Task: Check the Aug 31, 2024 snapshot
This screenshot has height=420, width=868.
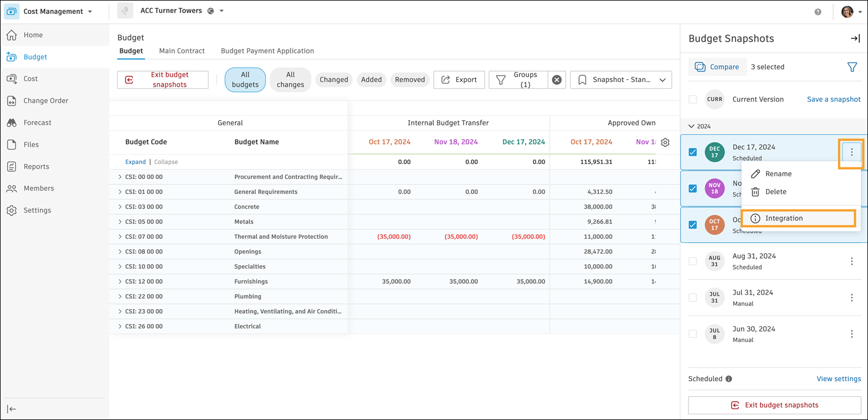Action: pos(692,261)
